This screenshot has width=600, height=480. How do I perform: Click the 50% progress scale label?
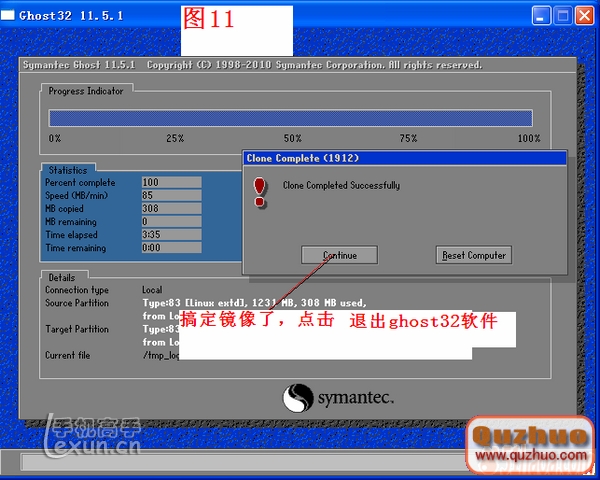point(293,138)
